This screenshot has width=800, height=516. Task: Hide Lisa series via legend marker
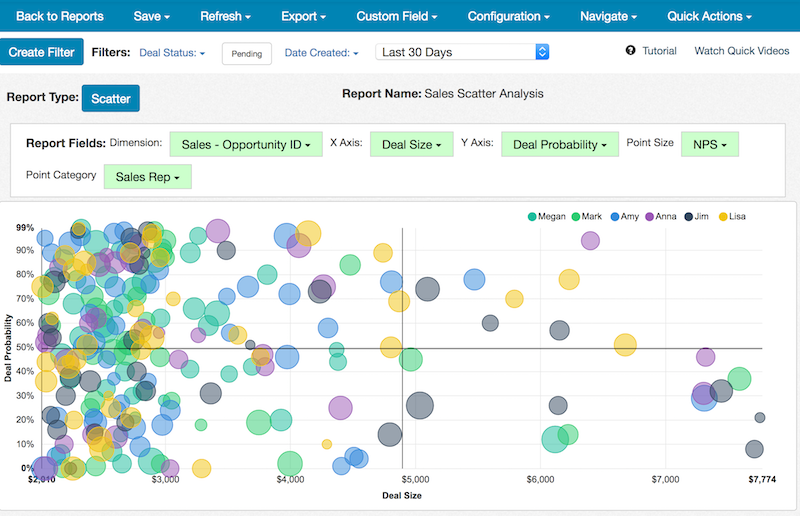(720, 216)
